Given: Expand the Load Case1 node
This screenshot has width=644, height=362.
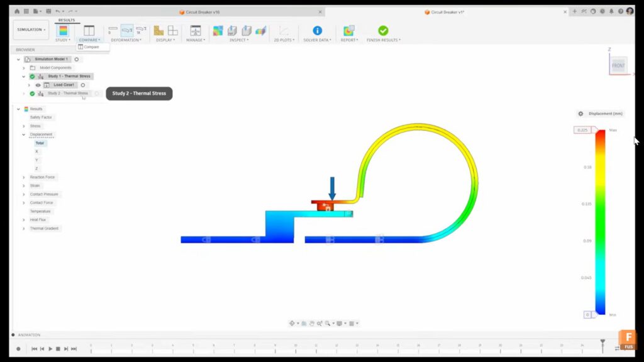Looking at the screenshot, I should pyautogui.click(x=29, y=85).
